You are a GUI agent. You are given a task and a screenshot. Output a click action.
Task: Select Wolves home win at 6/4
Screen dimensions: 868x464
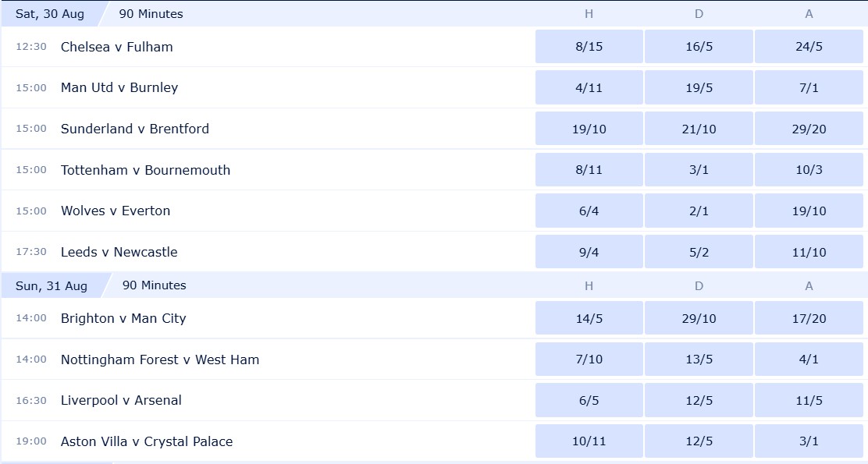click(589, 211)
